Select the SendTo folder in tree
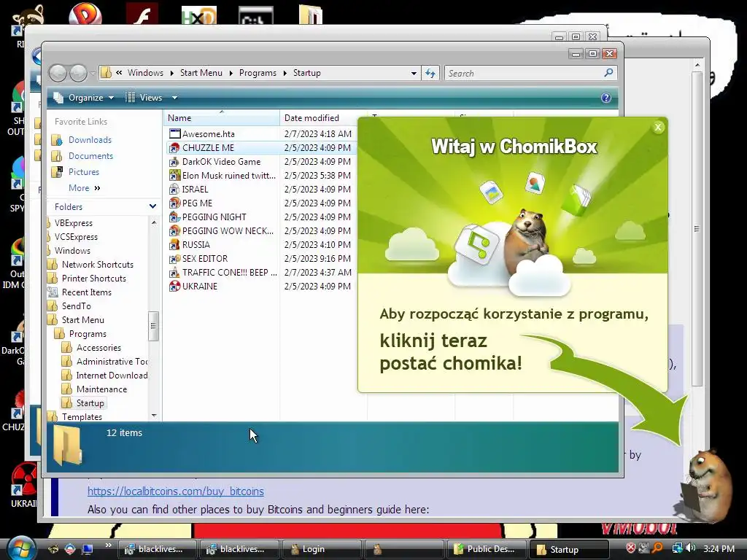The image size is (747, 560). (x=76, y=306)
